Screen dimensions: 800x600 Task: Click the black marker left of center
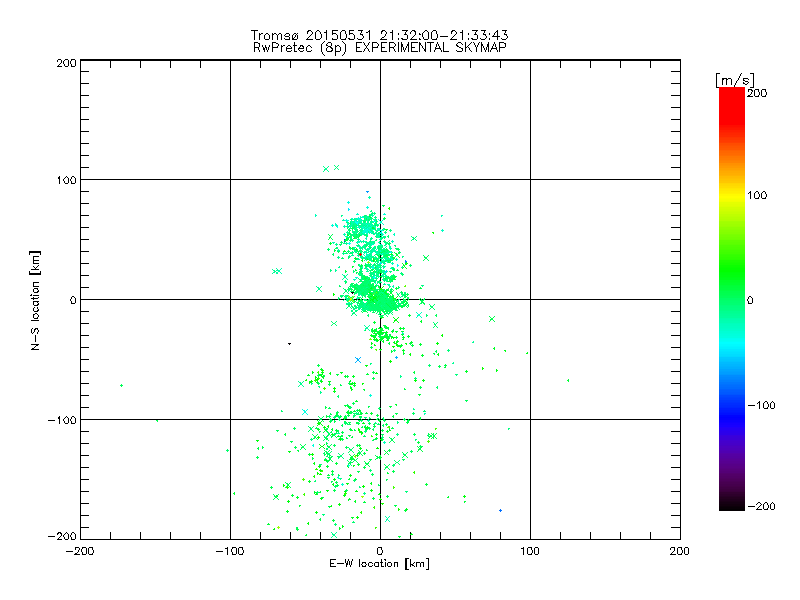coord(289,344)
